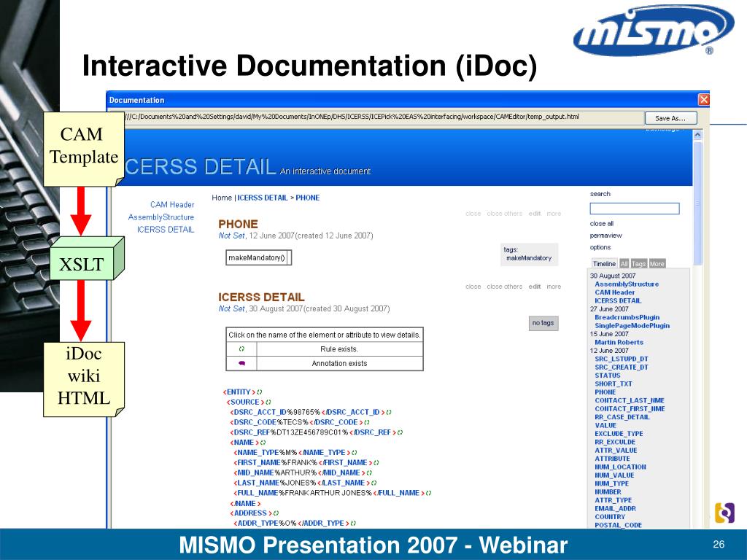Viewport: 747px width, 560px height.
Task: Click the Save As... button
Action: [x=671, y=118]
